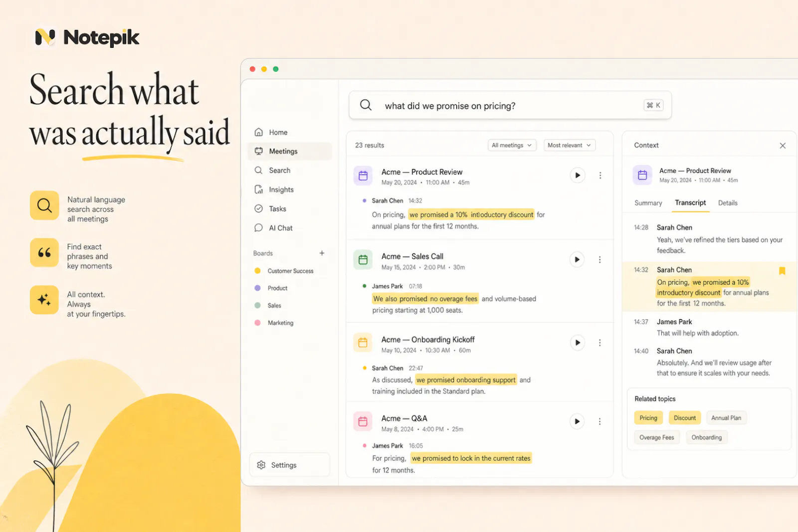
Task: Click the magnifier icon in search bar
Action: pyautogui.click(x=366, y=105)
